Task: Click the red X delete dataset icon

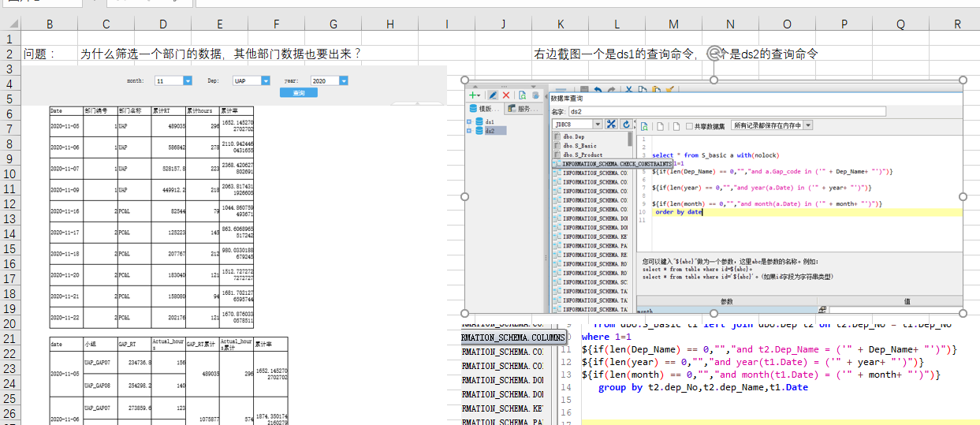Action: tap(506, 95)
